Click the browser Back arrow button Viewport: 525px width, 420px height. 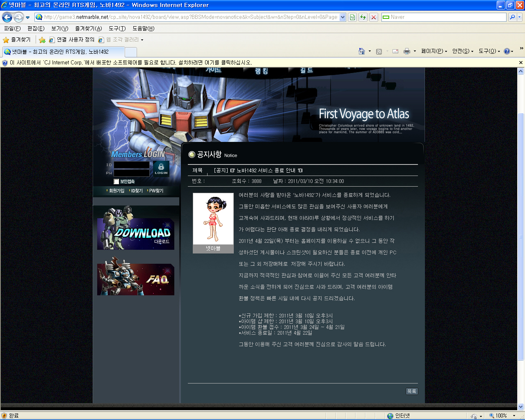coord(7,17)
